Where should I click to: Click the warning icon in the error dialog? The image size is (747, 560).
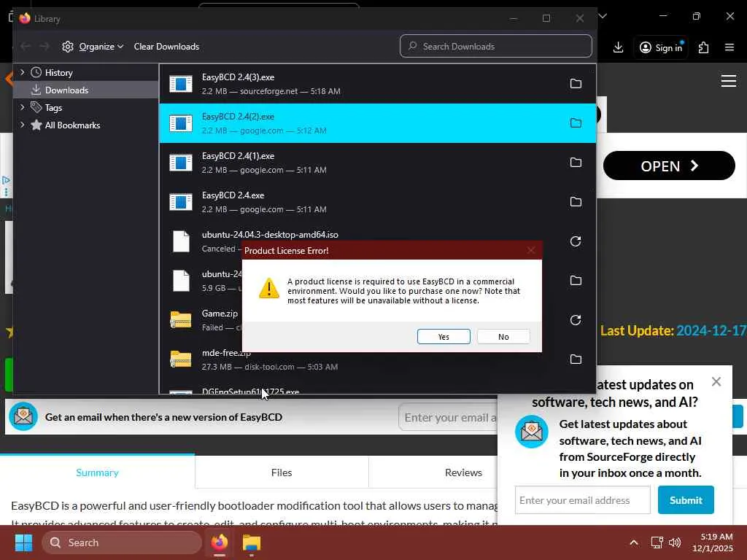pyautogui.click(x=268, y=289)
